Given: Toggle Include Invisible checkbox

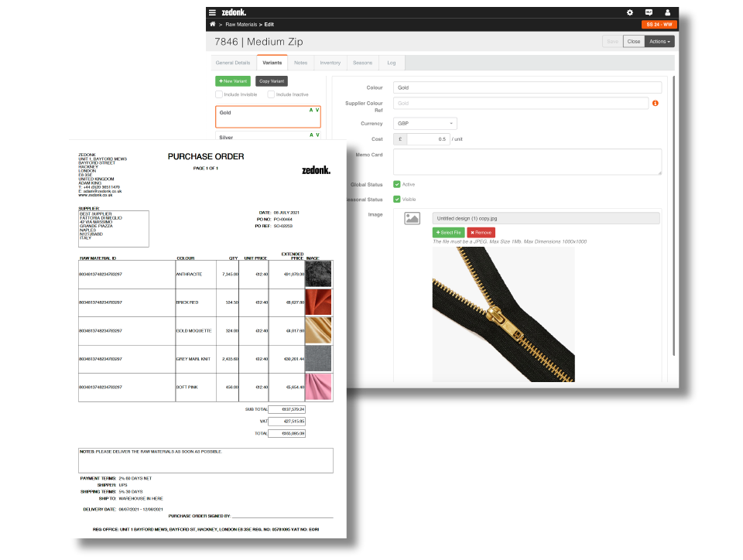Looking at the screenshot, I should coord(219,94).
